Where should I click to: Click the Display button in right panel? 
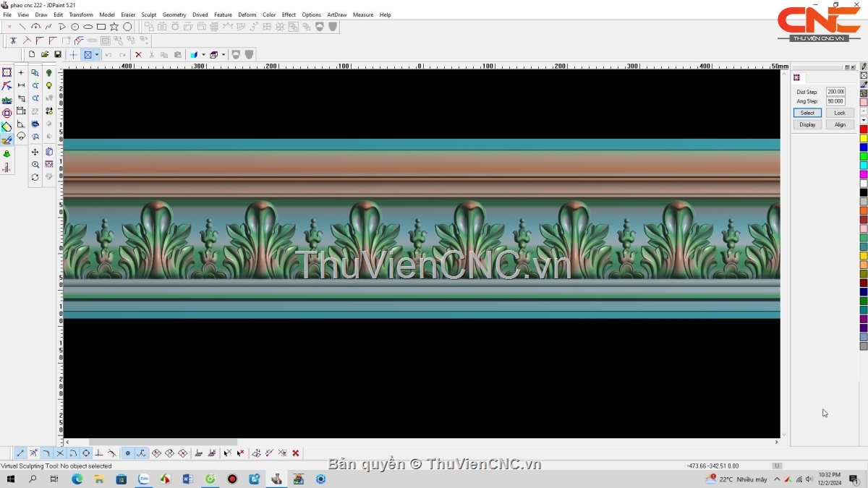pyautogui.click(x=807, y=124)
